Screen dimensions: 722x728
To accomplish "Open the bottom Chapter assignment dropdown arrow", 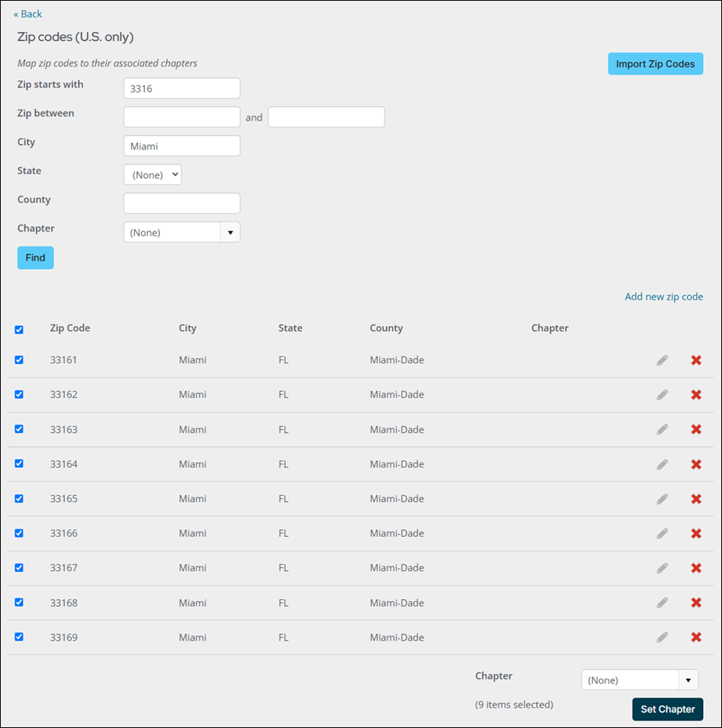I will (x=688, y=680).
